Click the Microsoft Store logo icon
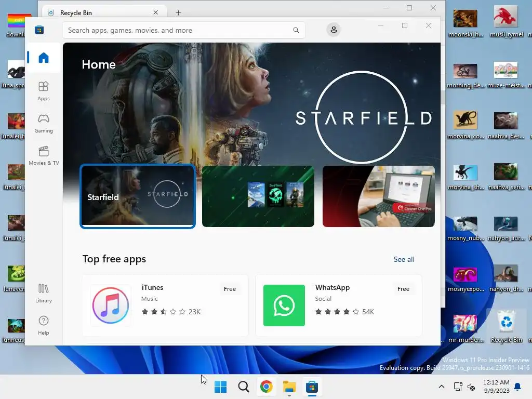This screenshot has width=532, height=399. 39,30
